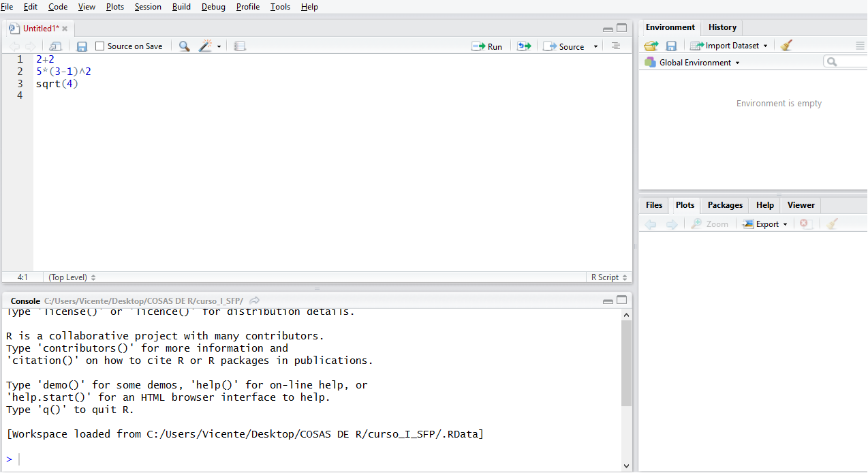The width and height of the screenshot is (868, 473).
Task: Open the Plots menu
Action: [115, 7]
